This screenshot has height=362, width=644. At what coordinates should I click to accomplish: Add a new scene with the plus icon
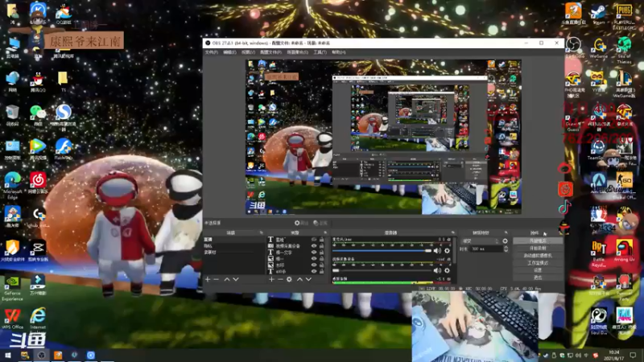pos(208,279)
